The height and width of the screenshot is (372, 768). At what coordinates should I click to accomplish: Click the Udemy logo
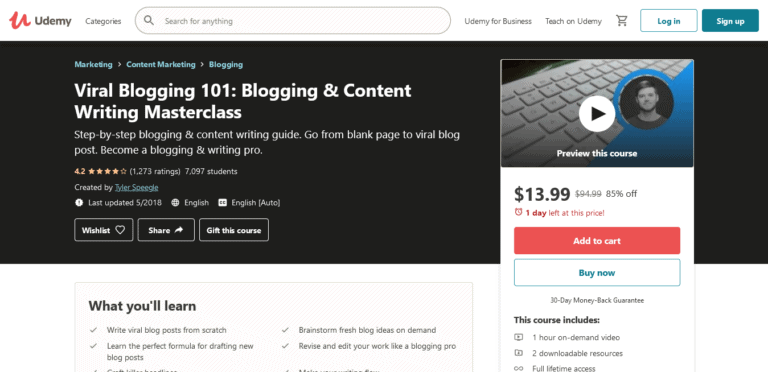click(x=40, y=21)
